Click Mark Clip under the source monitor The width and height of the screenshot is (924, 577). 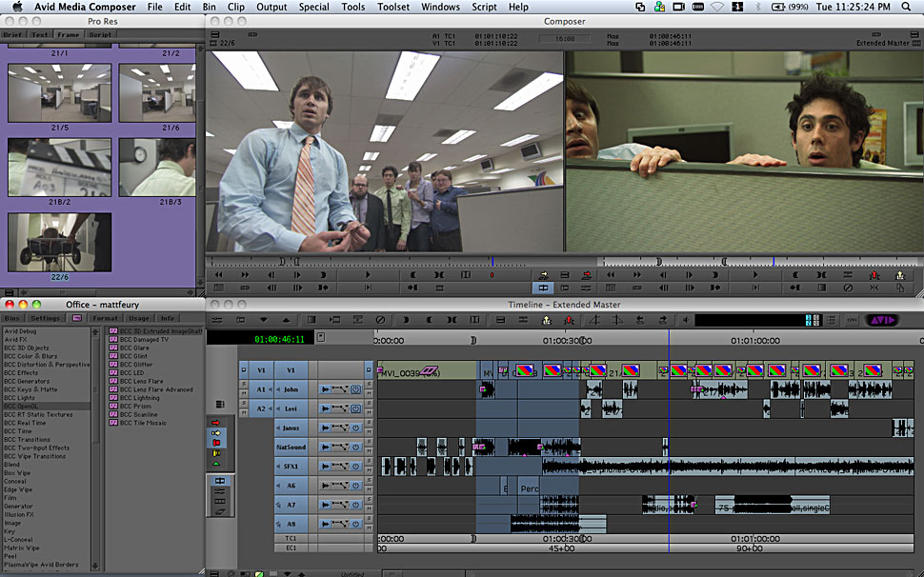(439, 275)
